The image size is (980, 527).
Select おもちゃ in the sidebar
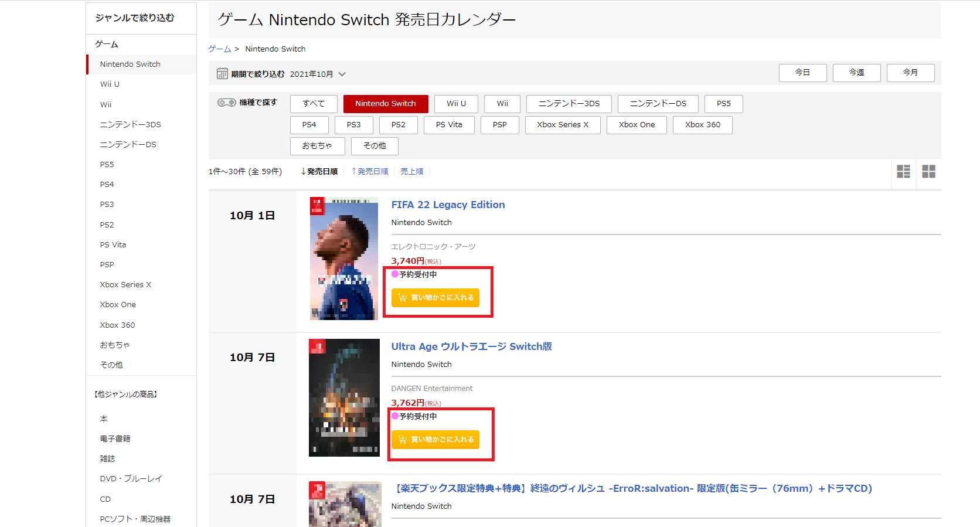click(x=115, y=345)
